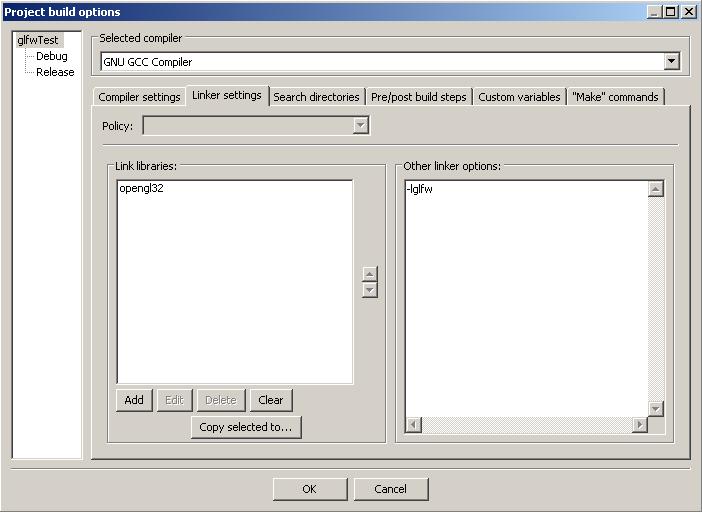Move selected library up with arrow button
702x512 pixels.
369,273
